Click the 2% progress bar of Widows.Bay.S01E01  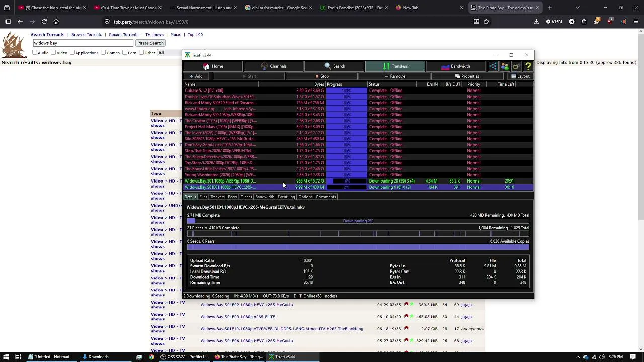tap(346, 187)
